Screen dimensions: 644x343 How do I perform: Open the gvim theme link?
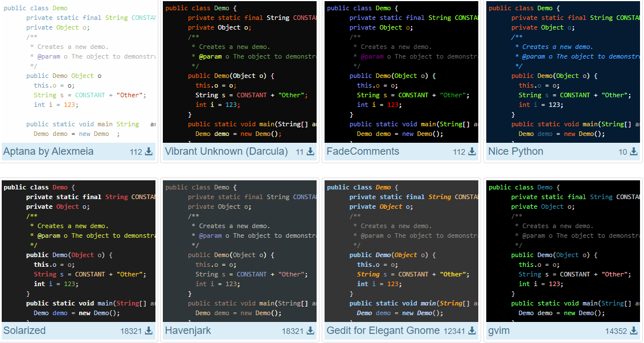[499, 330]
